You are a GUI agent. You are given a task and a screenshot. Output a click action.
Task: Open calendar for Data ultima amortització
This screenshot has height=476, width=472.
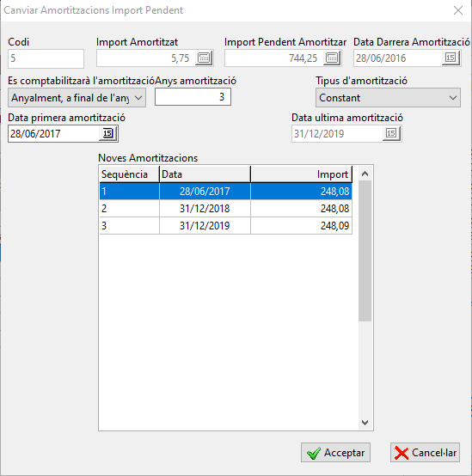click(391, 133)
